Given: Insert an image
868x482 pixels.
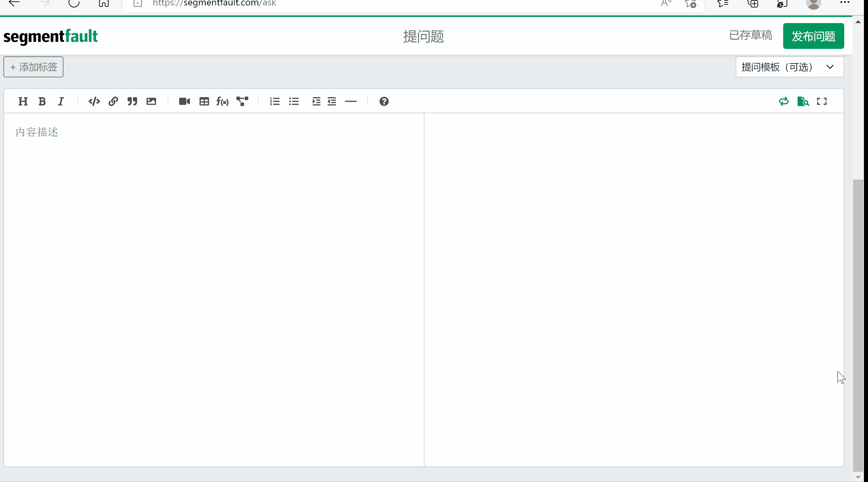Looking at the screenshot, I should tap(151, 101).
